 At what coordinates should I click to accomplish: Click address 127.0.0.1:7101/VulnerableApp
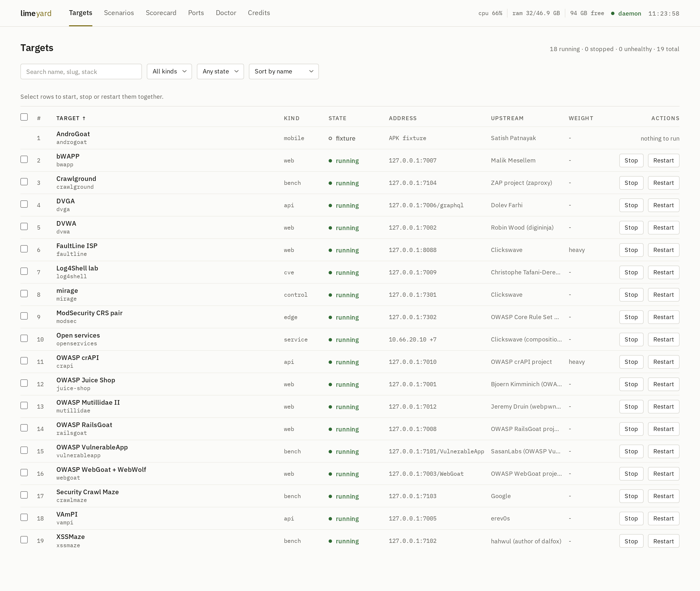(x=437, y=451)
